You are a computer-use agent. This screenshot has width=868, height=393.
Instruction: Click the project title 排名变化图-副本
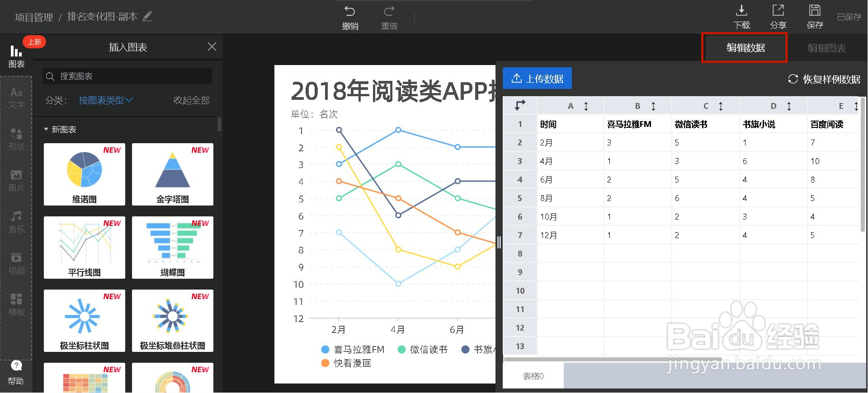tap(102, 17)
